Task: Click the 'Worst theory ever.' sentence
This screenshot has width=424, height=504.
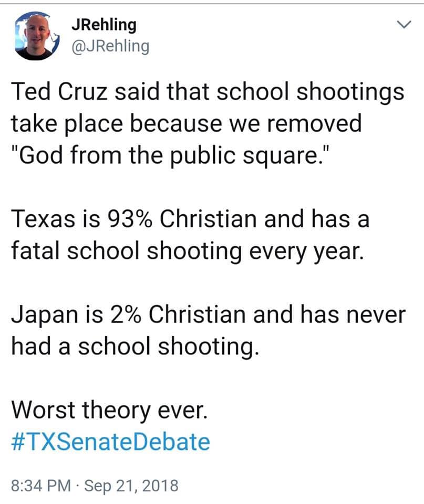Action: 109,410
